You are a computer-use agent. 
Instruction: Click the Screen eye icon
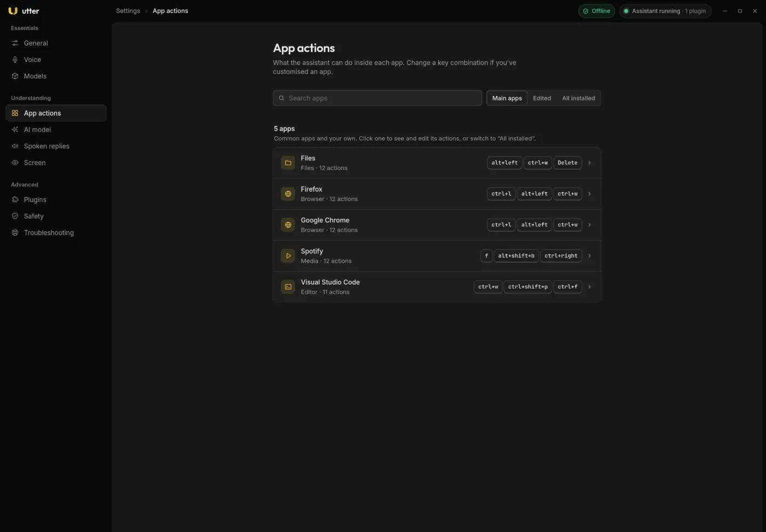15,162
